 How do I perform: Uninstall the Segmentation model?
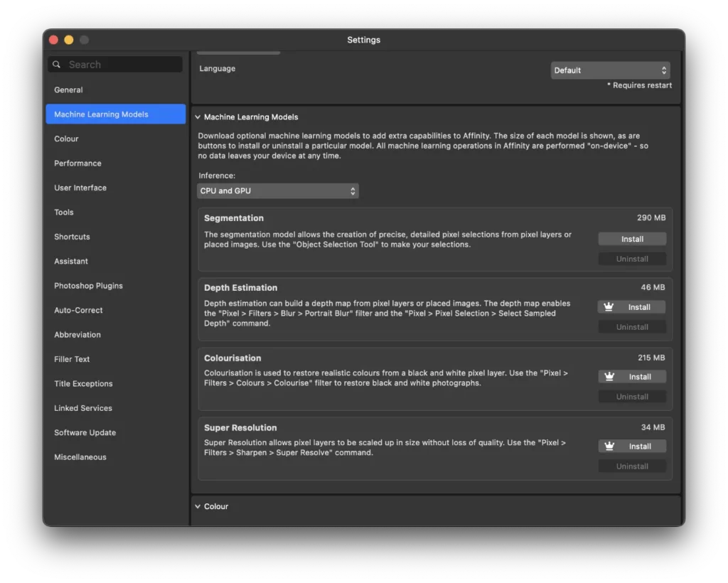632,259
